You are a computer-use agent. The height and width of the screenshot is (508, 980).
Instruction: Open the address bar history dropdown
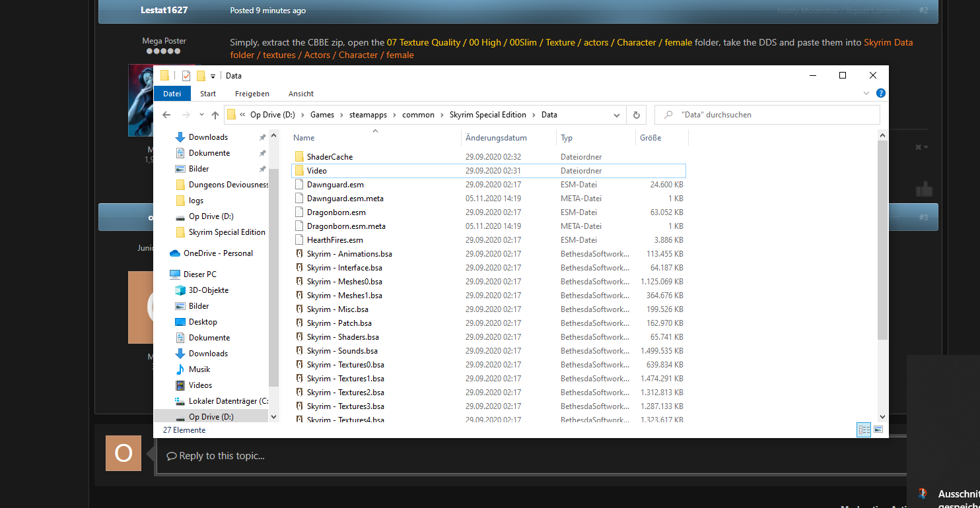617,115
